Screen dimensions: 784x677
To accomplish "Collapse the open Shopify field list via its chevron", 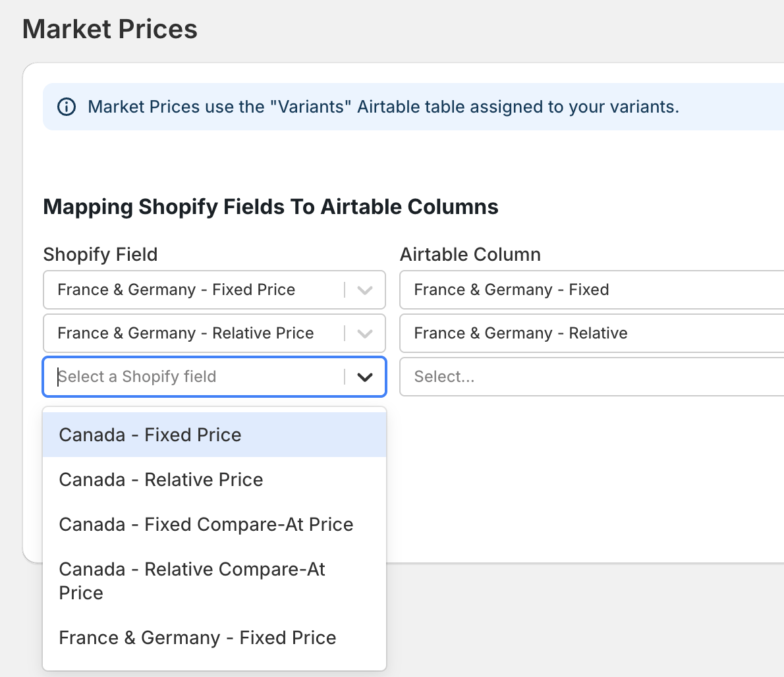I will [365, 377].
